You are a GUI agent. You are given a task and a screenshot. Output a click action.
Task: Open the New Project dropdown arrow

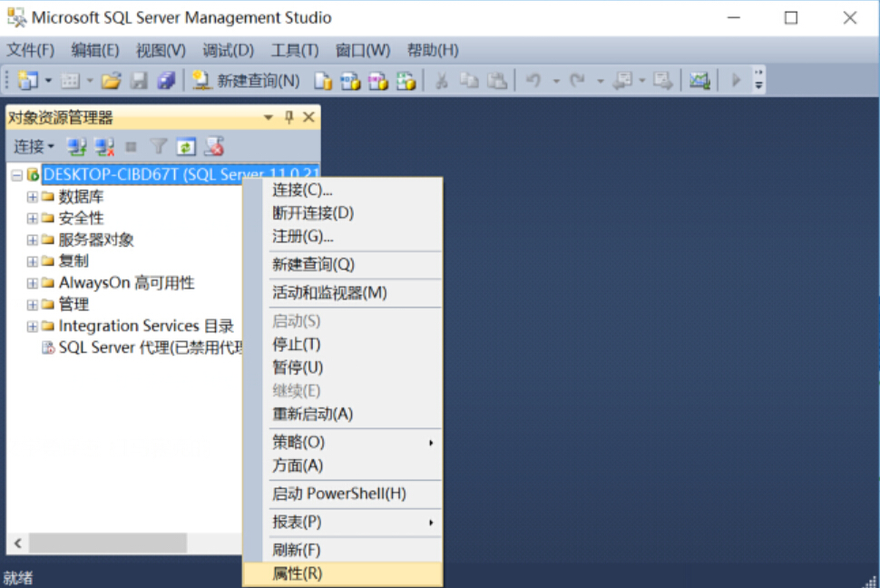coord(48,82)
